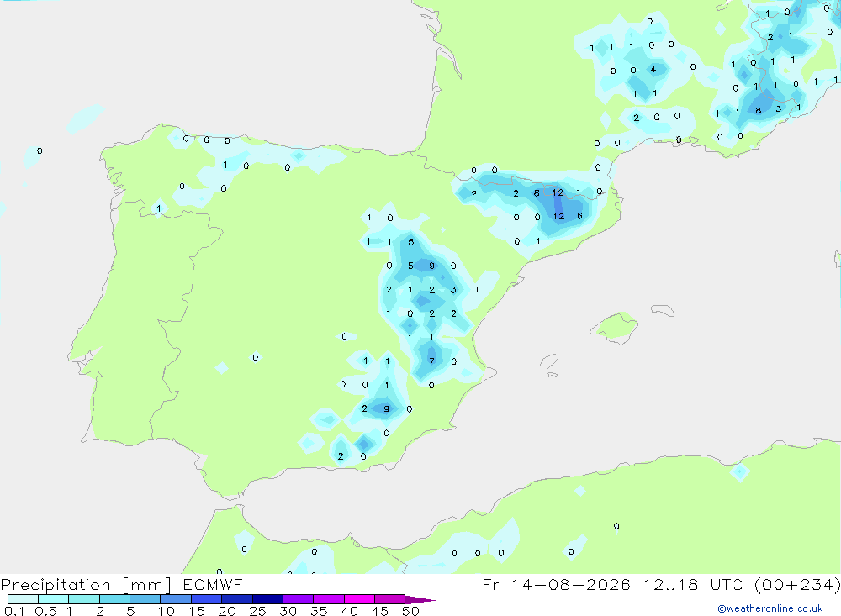Click the legend label '45'
The width and height of the screenshot is (841, 616).
point(380,611)
